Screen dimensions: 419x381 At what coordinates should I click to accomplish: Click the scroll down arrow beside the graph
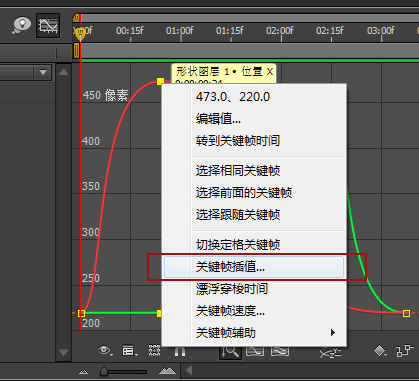click(x=63, y=352)
